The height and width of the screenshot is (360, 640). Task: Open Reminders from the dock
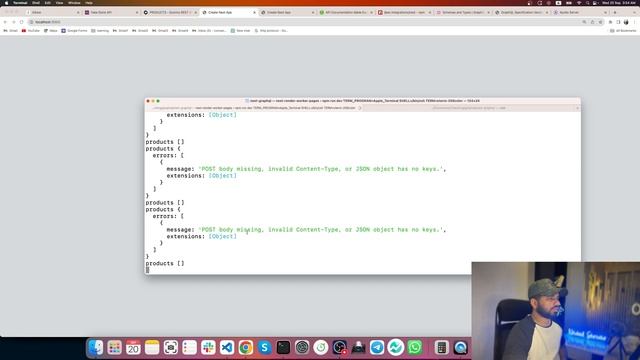[189, 347]
